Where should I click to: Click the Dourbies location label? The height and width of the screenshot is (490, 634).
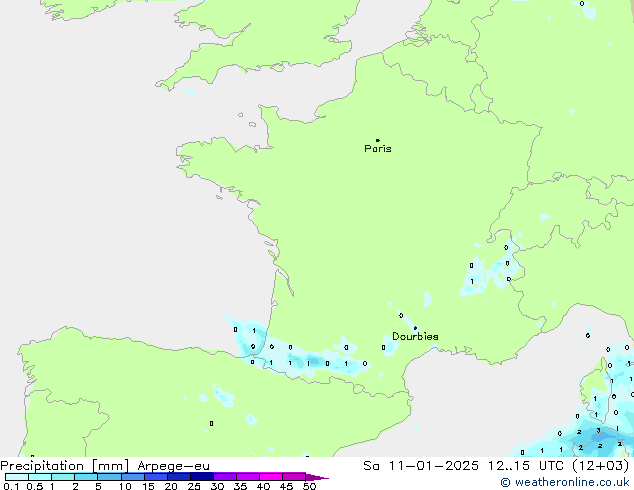(x=415, y=336)
